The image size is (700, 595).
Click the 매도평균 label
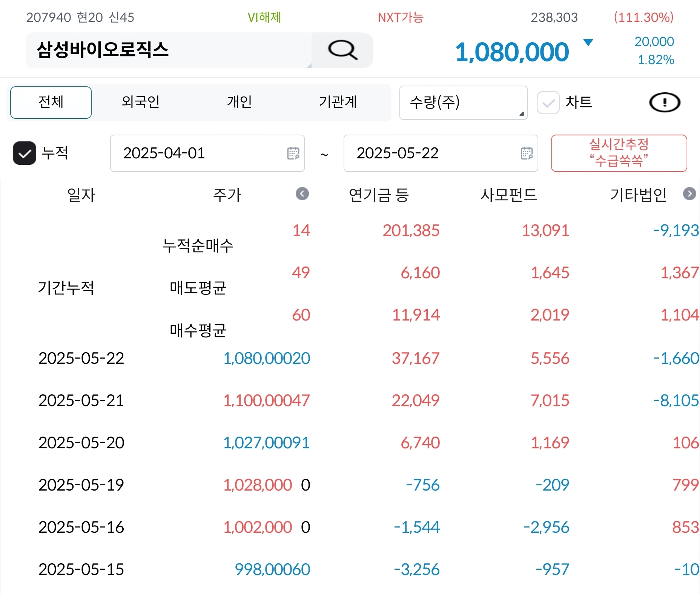[198, 288]
